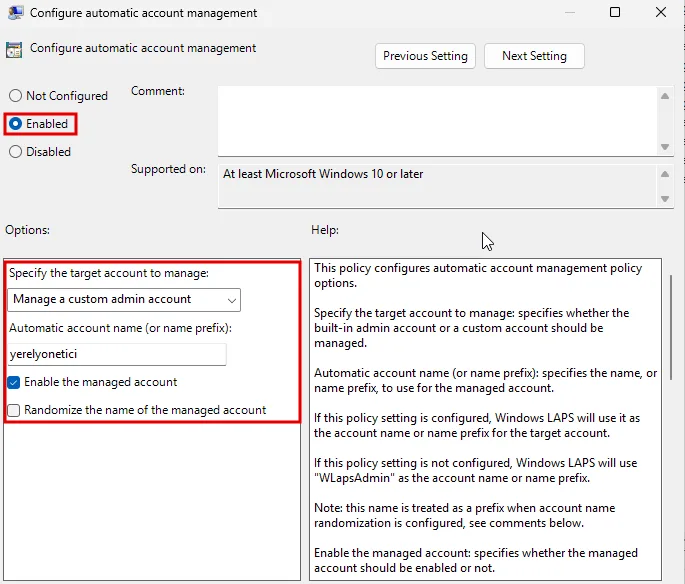This screenshot has width=685, height=584.
Task: Click Supported on box scroll down arrow
Action: pos(665,199)
